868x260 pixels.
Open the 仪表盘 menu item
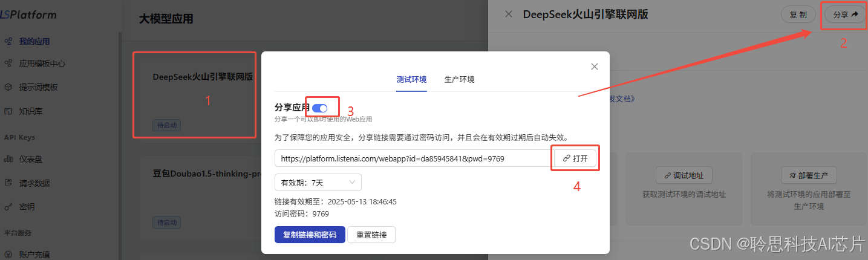tap(31, 159)
